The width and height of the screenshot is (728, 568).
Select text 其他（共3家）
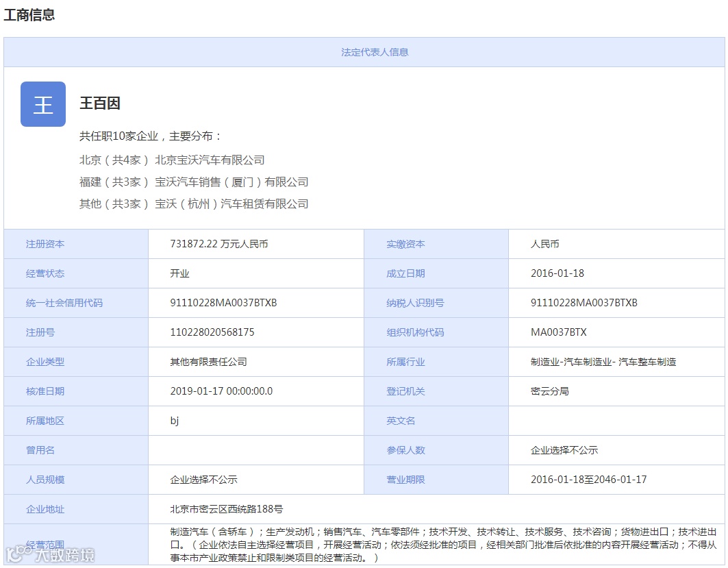coord(114,204)
